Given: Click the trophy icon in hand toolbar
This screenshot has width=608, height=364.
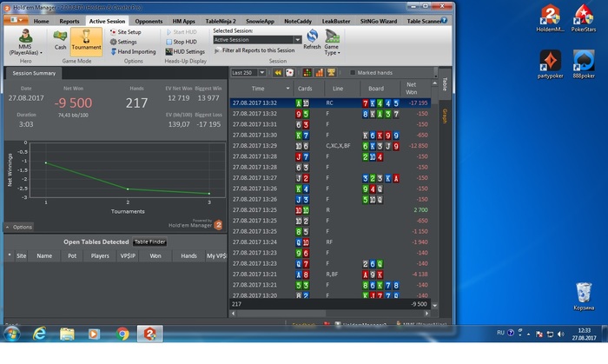Looking at the screenshot, I should [x=331, y=72].
